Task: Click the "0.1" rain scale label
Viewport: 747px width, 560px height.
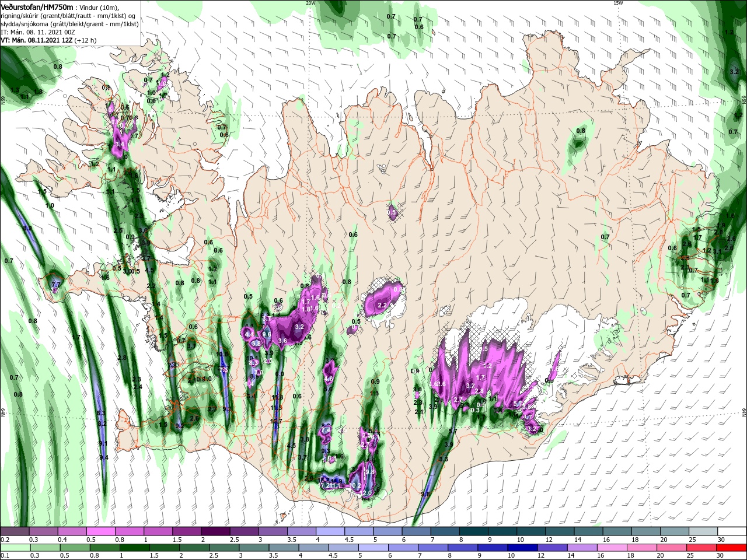Action: pos(4,556)
